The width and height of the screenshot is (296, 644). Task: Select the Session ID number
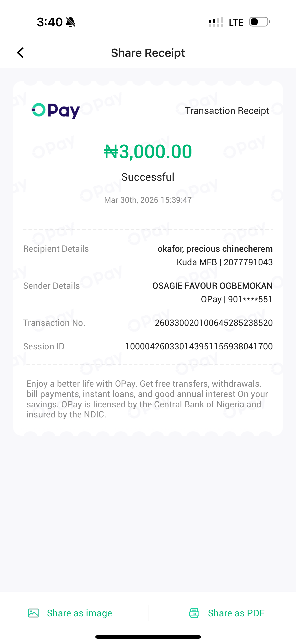[199, 346]
